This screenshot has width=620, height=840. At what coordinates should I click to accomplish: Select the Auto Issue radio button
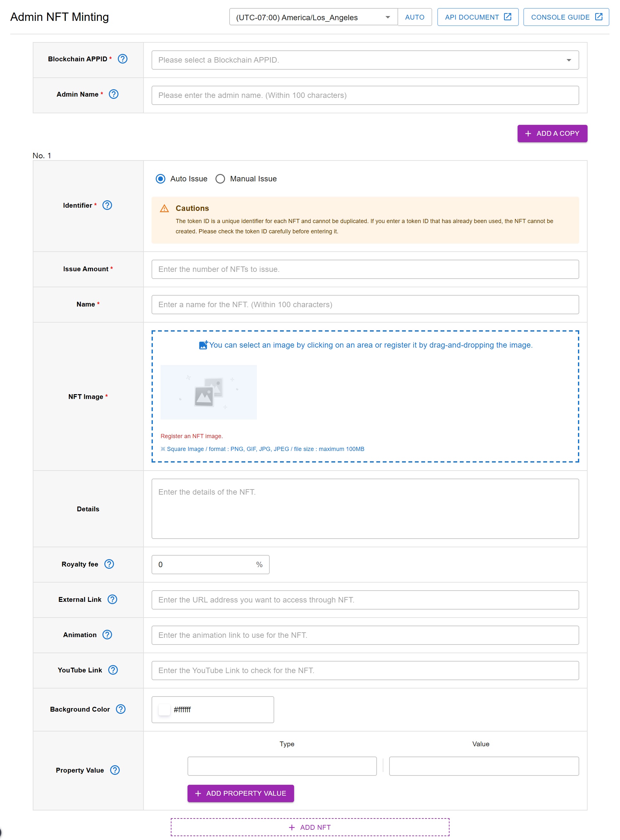[x=161, y=179]
